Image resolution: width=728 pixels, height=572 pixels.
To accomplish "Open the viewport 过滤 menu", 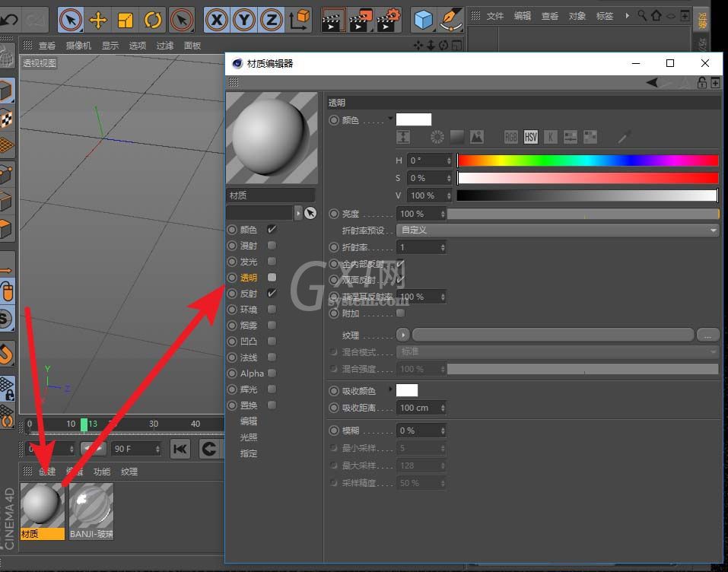I will 165,46.
